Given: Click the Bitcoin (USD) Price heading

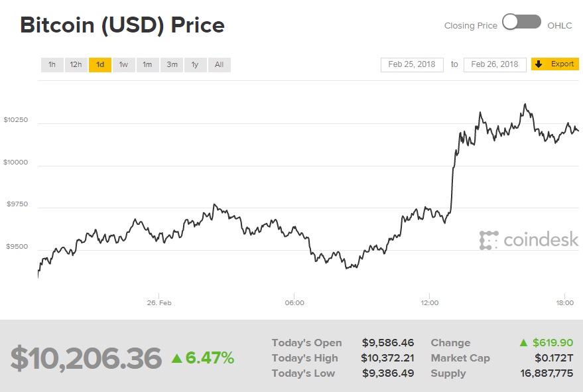Looking at the screenshot, I should point(122,25).
